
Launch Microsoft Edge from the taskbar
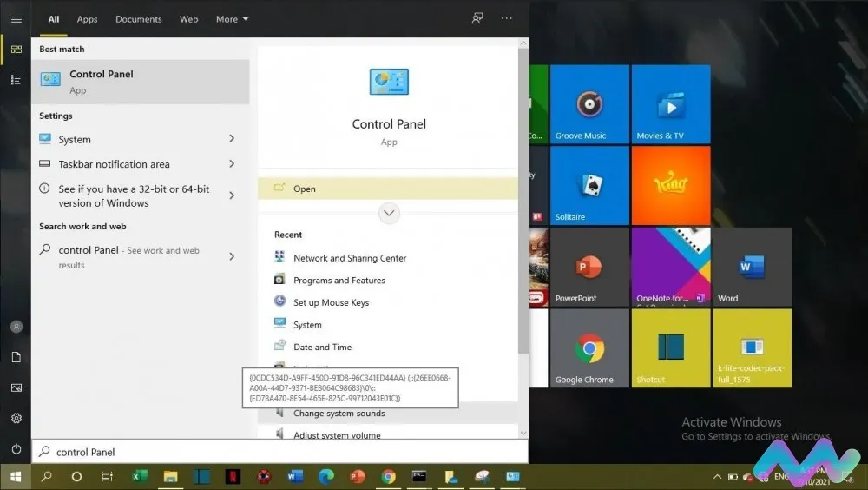326,476
